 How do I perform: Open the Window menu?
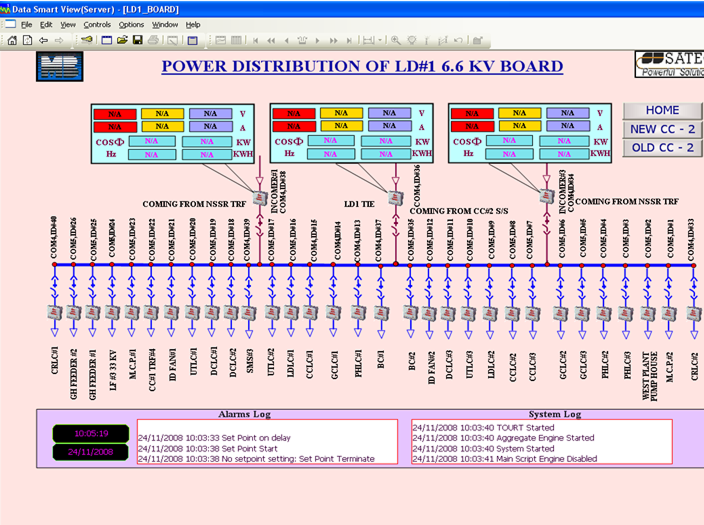(x=165, y=25)
